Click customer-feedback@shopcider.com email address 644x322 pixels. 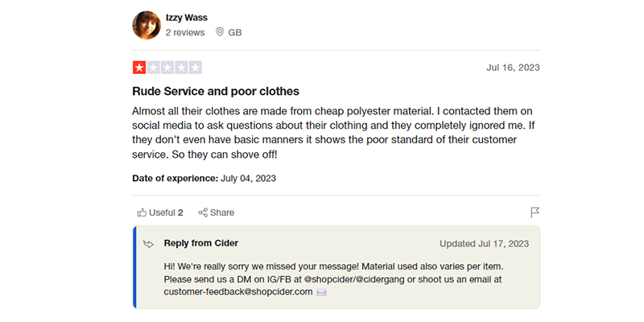[237, 291]
